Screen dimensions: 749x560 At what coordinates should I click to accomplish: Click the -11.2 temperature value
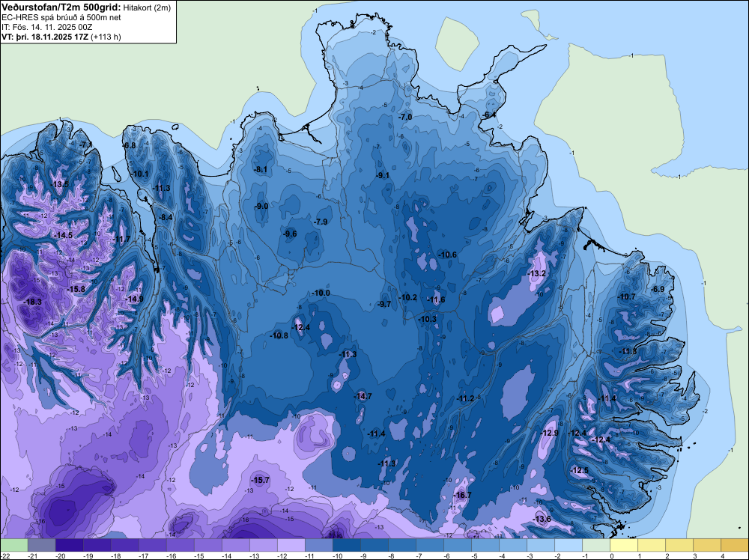[465, 398]
